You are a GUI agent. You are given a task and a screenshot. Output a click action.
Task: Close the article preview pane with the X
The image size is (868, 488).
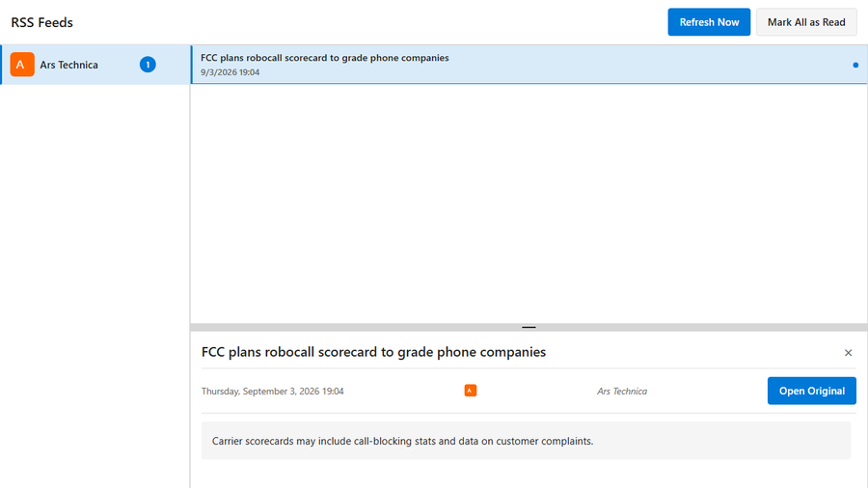[848, 352]
